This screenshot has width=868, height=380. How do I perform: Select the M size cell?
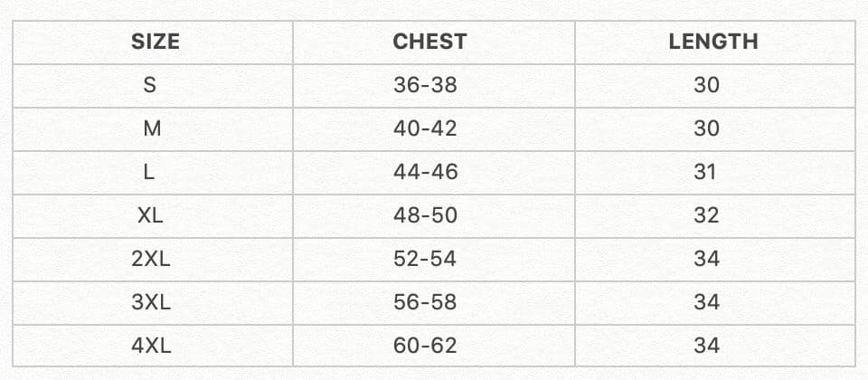coord(152,128)
